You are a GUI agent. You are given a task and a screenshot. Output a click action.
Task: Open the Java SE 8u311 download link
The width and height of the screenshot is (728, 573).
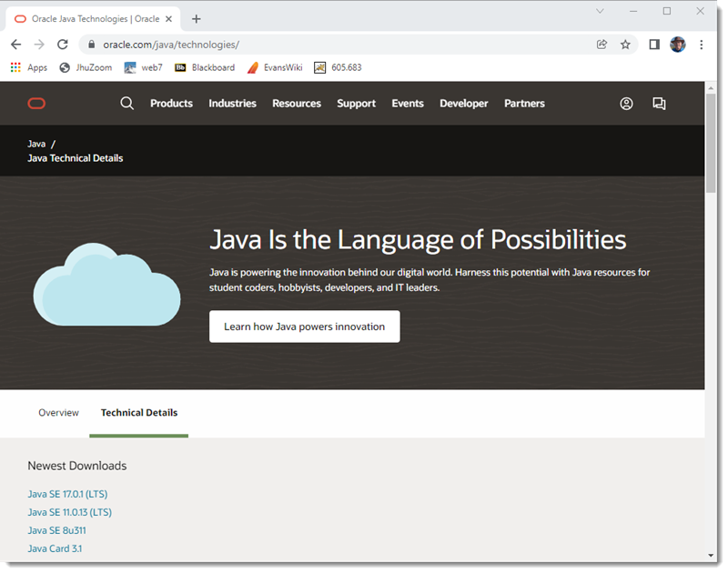click(56, 530)
